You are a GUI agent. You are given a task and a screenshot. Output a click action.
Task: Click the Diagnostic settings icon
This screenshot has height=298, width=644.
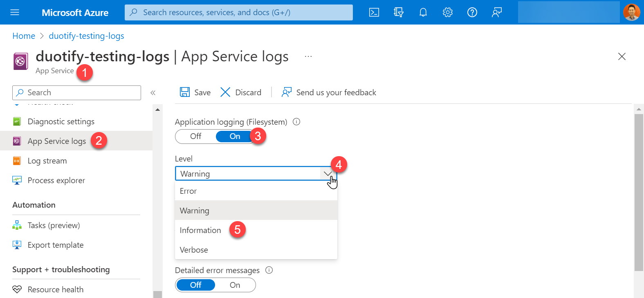click(x=17, y=121)
